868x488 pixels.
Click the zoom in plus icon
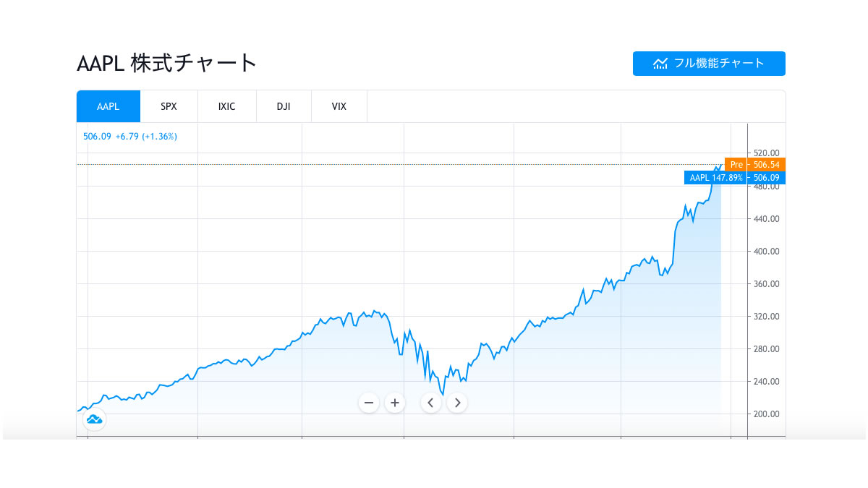[394, 402]
